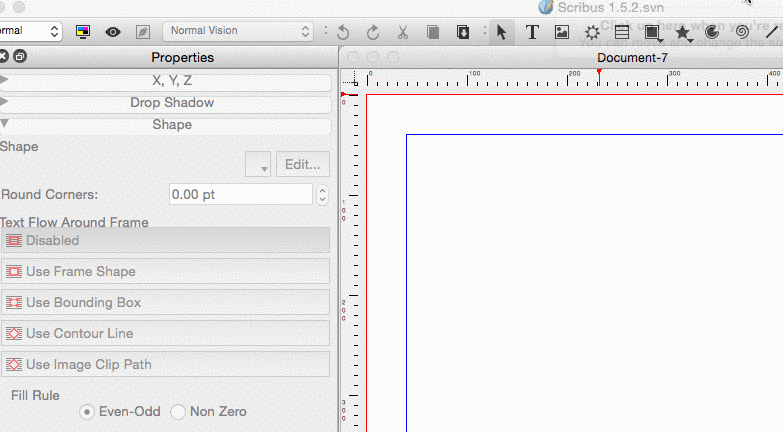Select the arrow Select Item tool
Viewport: 783px width, 432px height.
(x=502, y=32)
